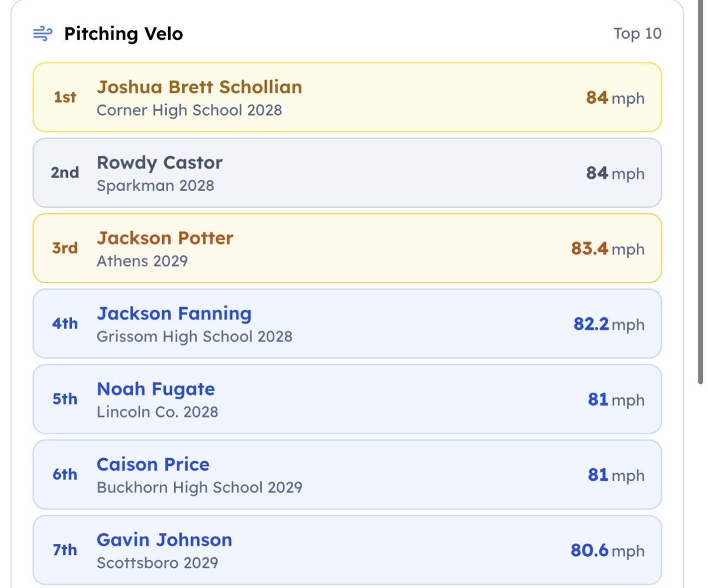Select the Jackson Potter row
The image size is (708, 588).
point(347,248)
